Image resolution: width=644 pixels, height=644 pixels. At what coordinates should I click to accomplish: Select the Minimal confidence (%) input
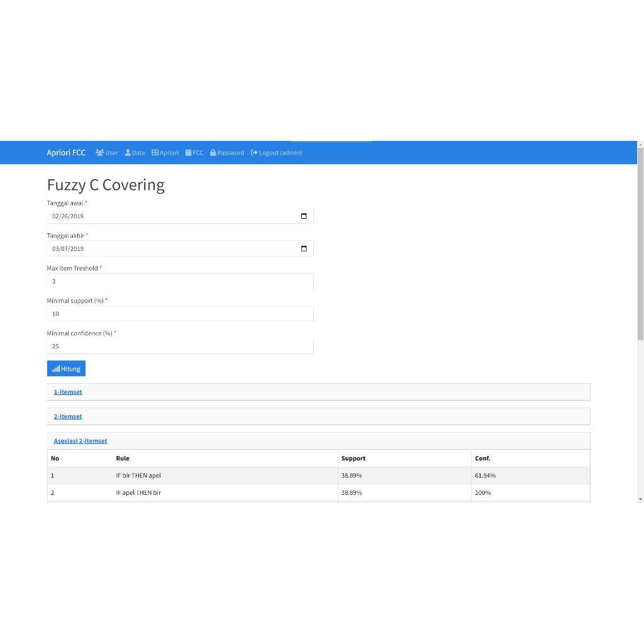point(180,346)
